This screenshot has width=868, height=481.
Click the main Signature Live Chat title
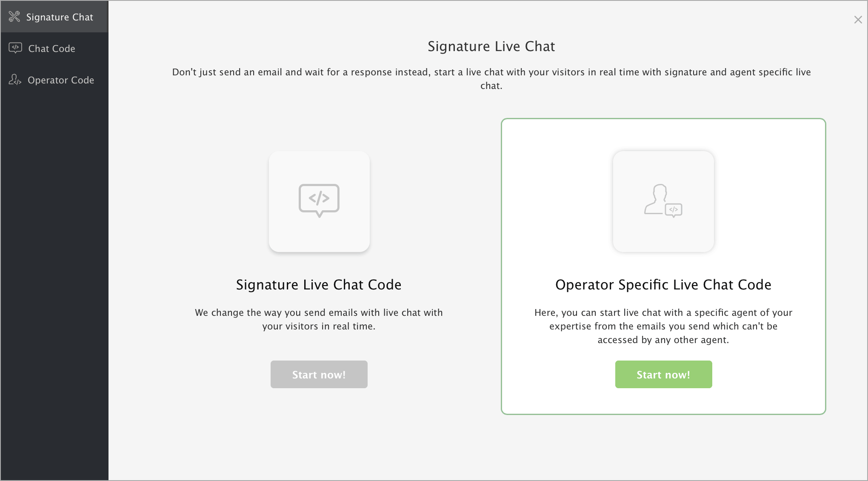point(491,46)
